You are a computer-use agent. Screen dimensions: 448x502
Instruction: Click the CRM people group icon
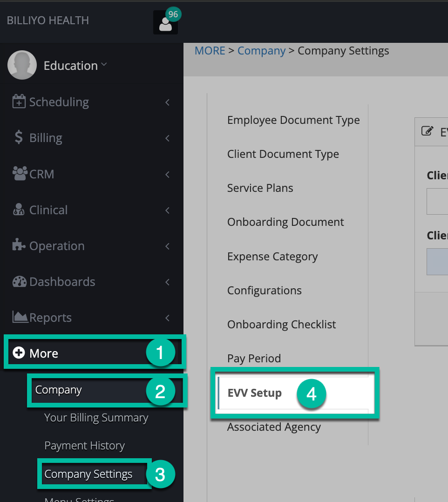[x=19, y=174]
